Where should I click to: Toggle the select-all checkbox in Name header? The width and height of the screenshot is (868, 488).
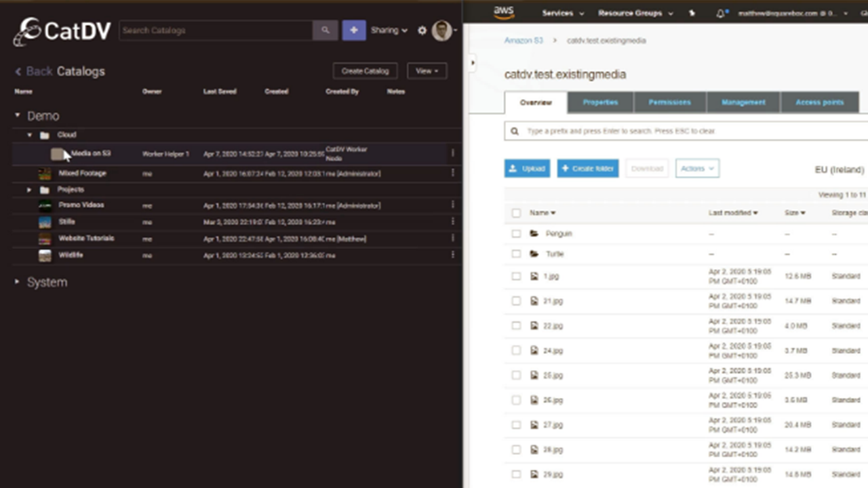[x=516, y=213]
